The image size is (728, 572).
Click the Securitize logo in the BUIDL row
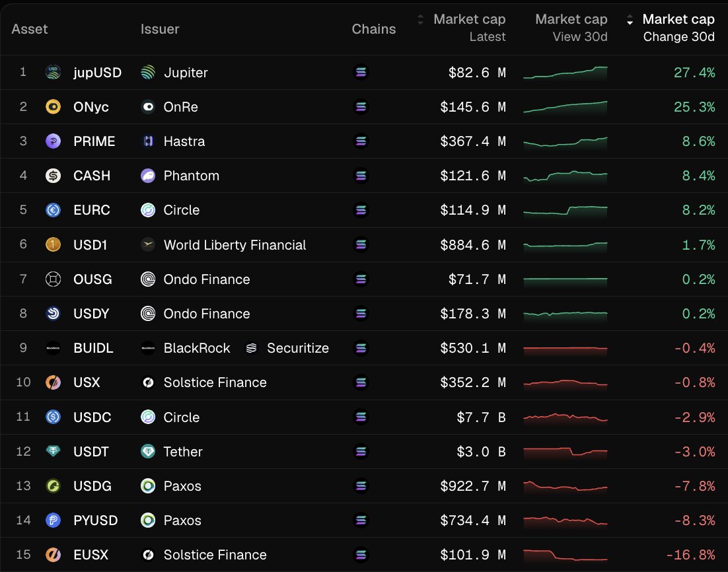click(251, 348)
